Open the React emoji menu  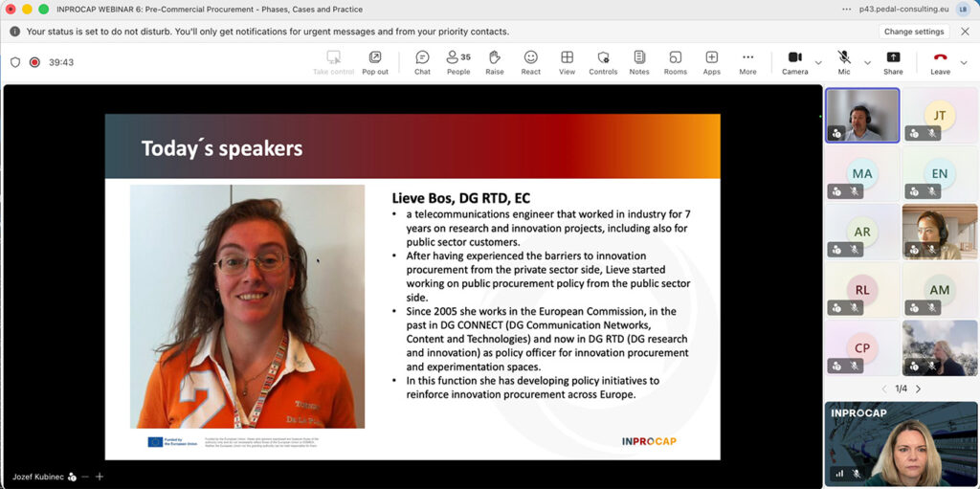(530, 62)
